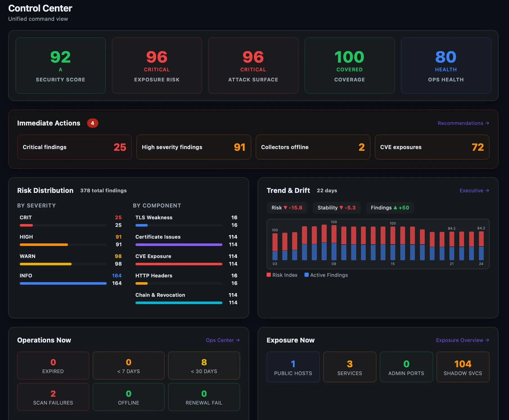Click the Recommendations link

[x=463, y=123]
